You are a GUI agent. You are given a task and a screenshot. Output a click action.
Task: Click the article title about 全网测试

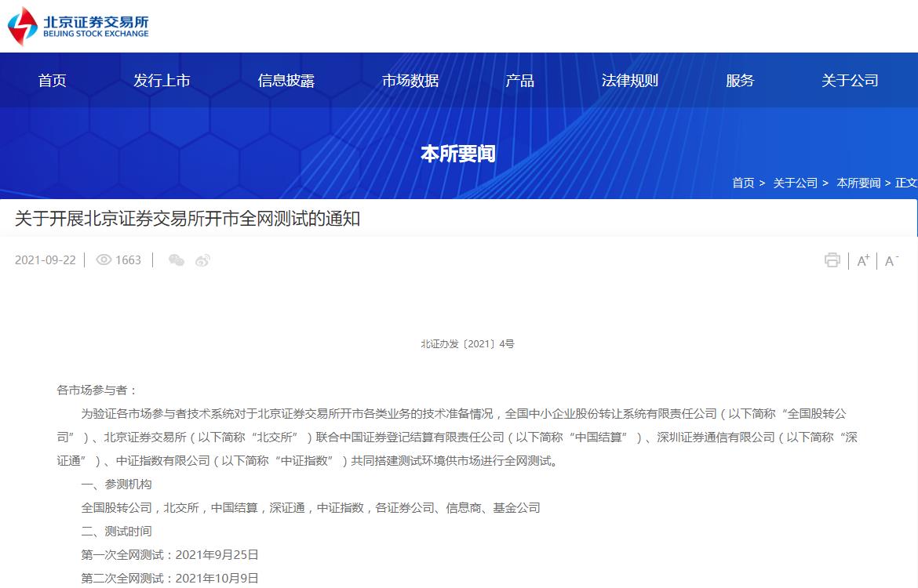click(x=188, y=219)
